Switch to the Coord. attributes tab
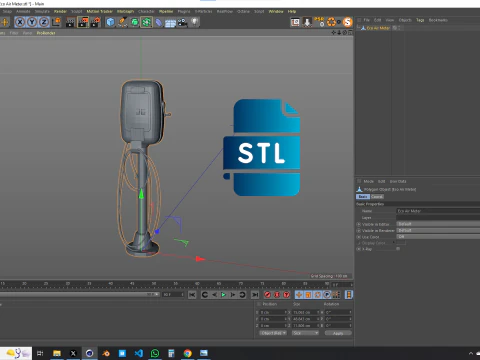The image size is (480, 360). 377,197
